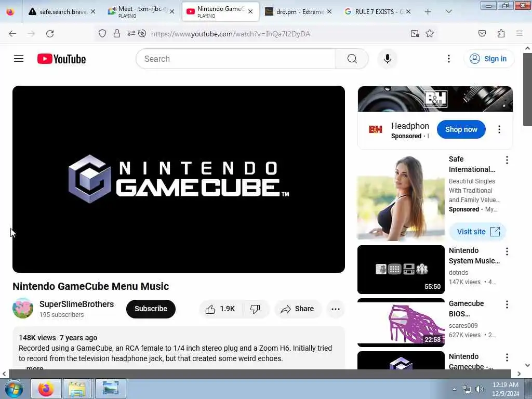Reload the page in Firefox
This screenshot has width=532, height=399.
[x=50, y=34]
